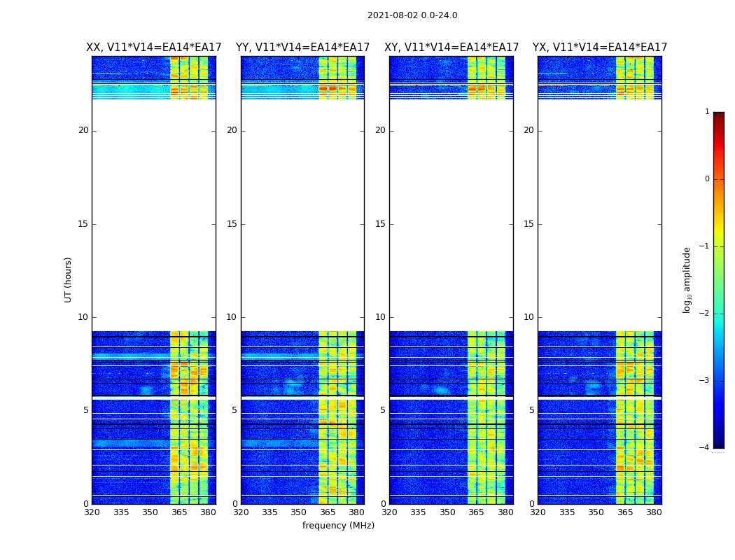Click the "5" y-tick of XX panel
The width and height of the screenshot is (735, 560).
click(86, 410)
